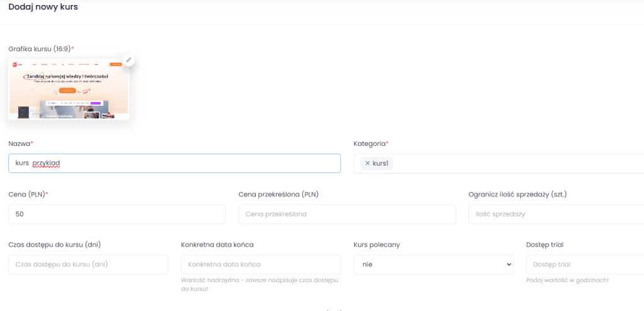Remove the kurs1 category tag
Image resolution: width=644 pixels, height=311 pixels.
point(367,164)
